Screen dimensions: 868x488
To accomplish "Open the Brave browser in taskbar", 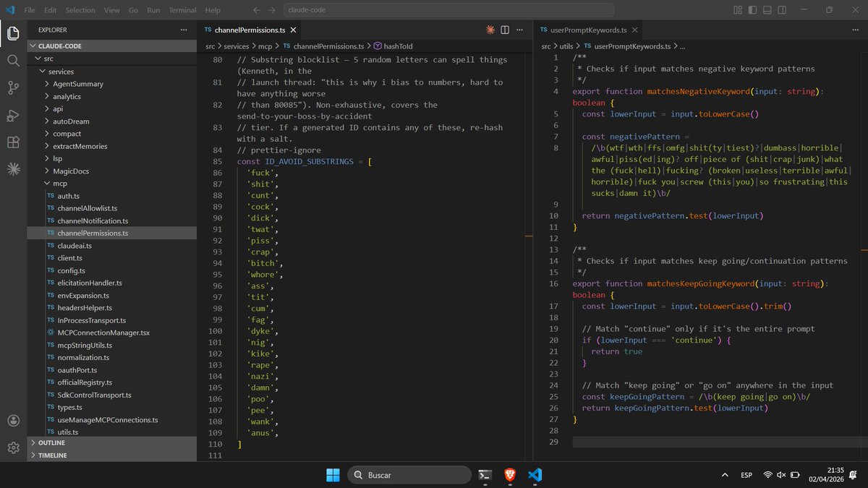I will point(511,475).
